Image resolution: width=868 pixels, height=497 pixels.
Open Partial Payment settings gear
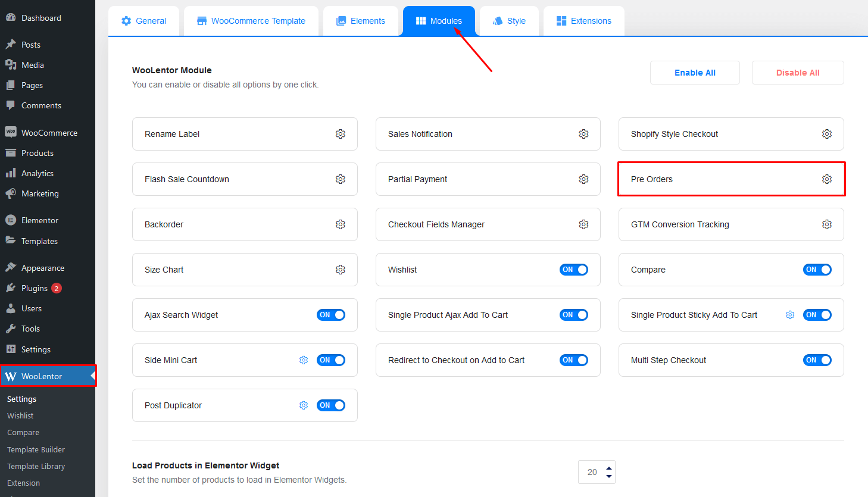[583, 179]
